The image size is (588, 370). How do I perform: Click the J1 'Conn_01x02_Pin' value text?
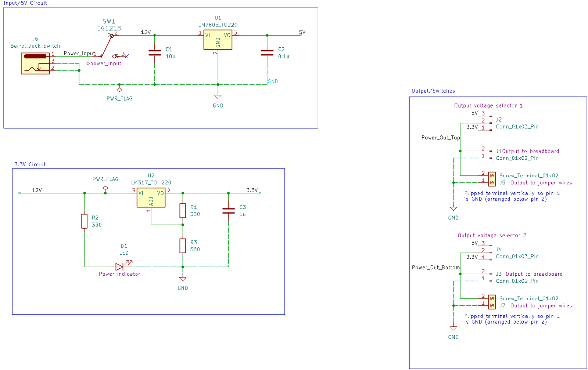pos(517,158)
